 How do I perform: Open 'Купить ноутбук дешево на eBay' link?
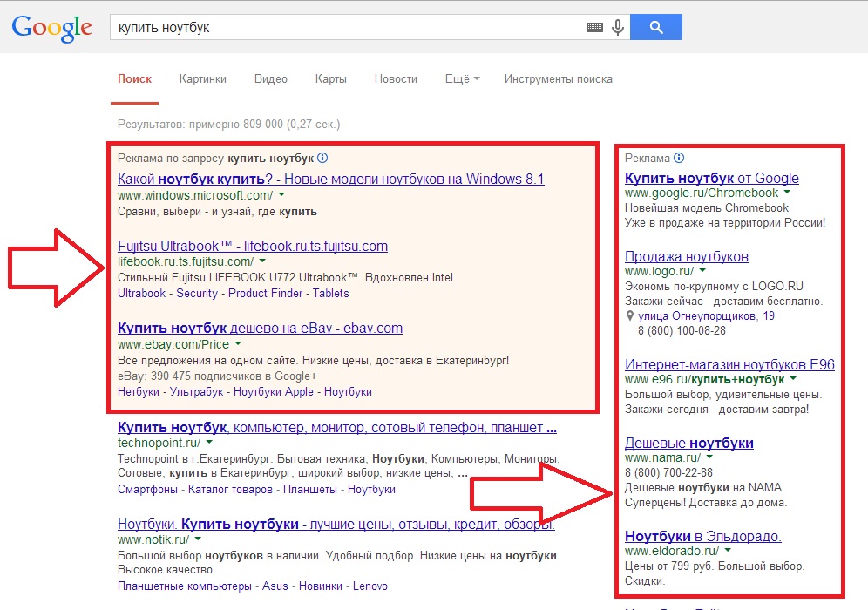260,329
